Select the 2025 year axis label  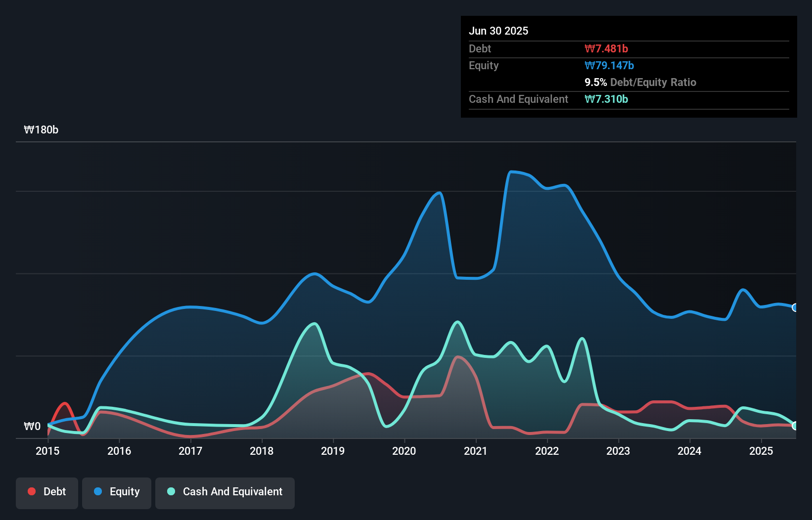coord(762,451)
